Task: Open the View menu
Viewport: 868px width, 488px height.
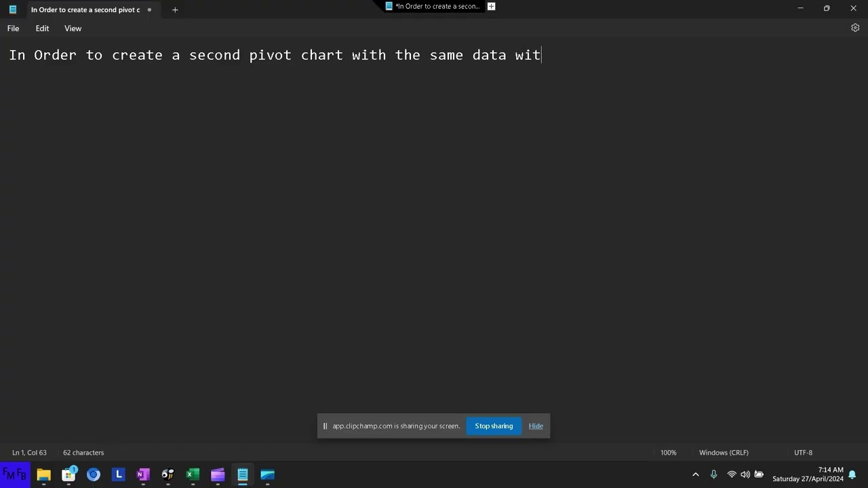Action: [x=73, y=28]
